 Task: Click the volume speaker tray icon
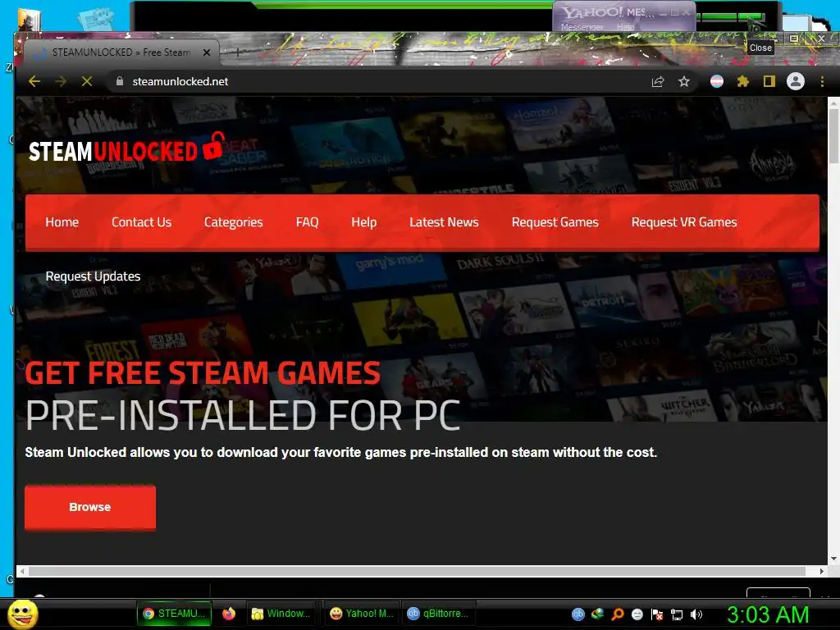tap(696, 614)
